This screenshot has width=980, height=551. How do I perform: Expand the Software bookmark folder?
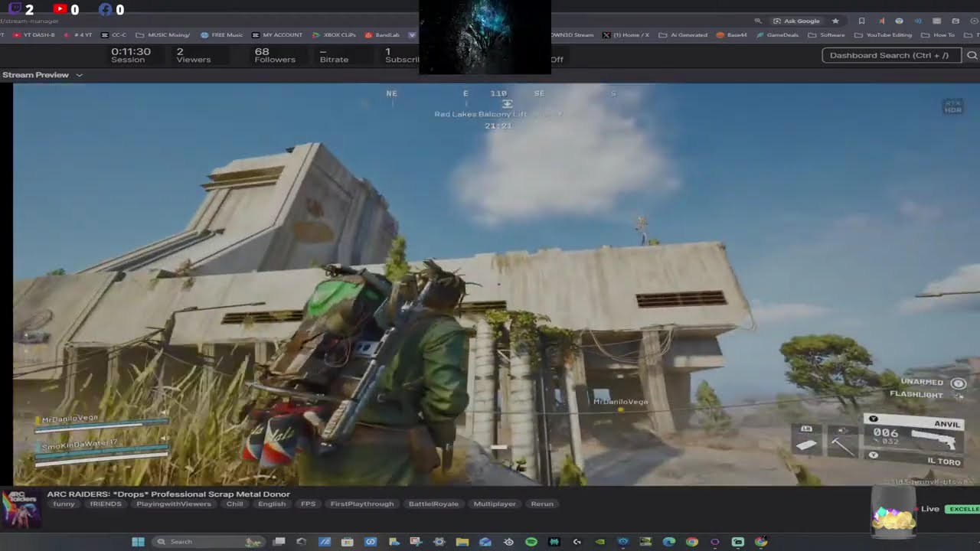827,35
